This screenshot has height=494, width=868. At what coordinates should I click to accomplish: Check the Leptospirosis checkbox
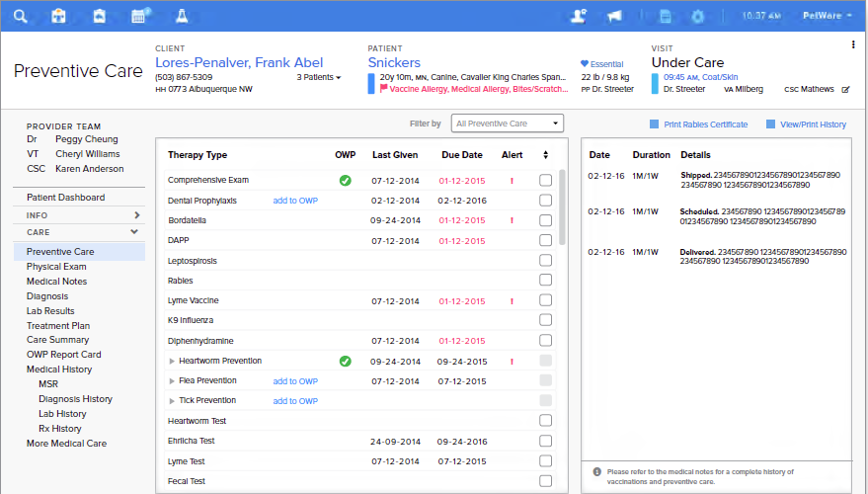coord(546,260)
